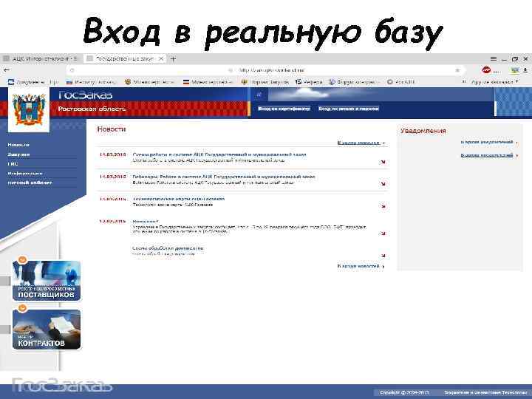Open Закупки in left sidebar menu
This screenshot has width=532, height=399.
click(x=18, y=154)
